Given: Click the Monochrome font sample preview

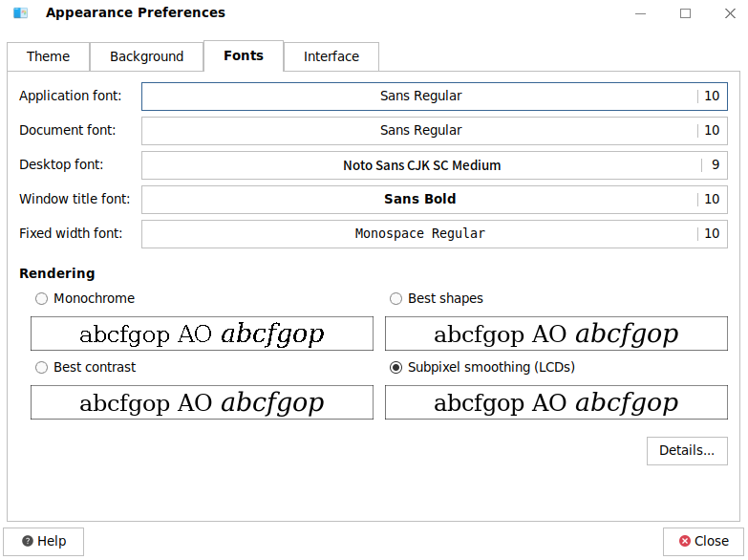Looking at the screenshot, I should pyautogui.click(x=202, y=334).
